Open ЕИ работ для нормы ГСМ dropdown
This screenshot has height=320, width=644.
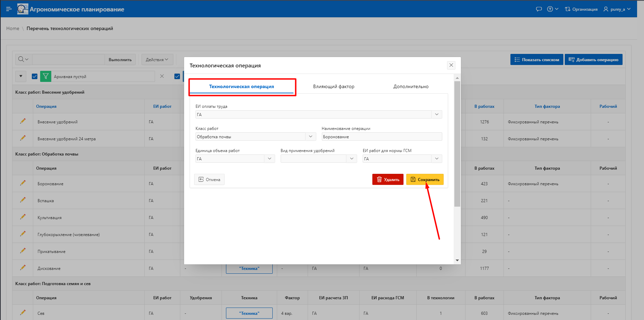(x=437, y=159)
